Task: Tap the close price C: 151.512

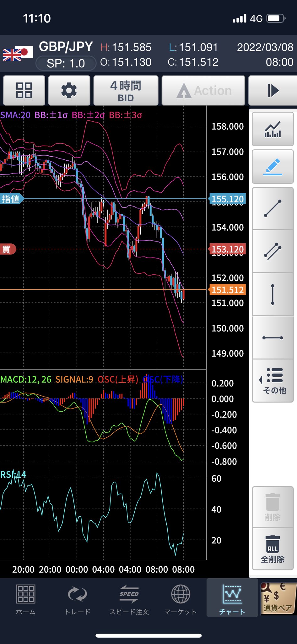Action: [193, 62]
